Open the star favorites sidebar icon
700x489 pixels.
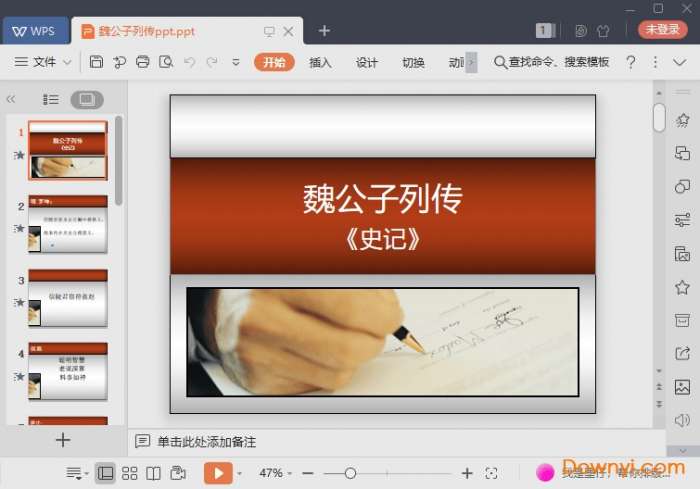click(x=682, y=287)
